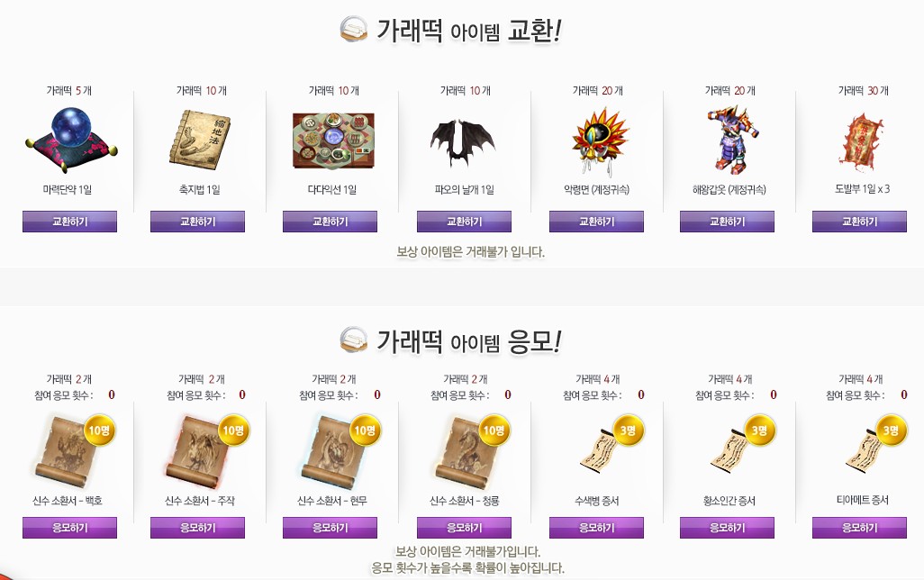The height and width of the screenshot is (580, 924).
Task: Select the 해왕갑옷 armor figure icon
Action: click(x=732, y=140)
